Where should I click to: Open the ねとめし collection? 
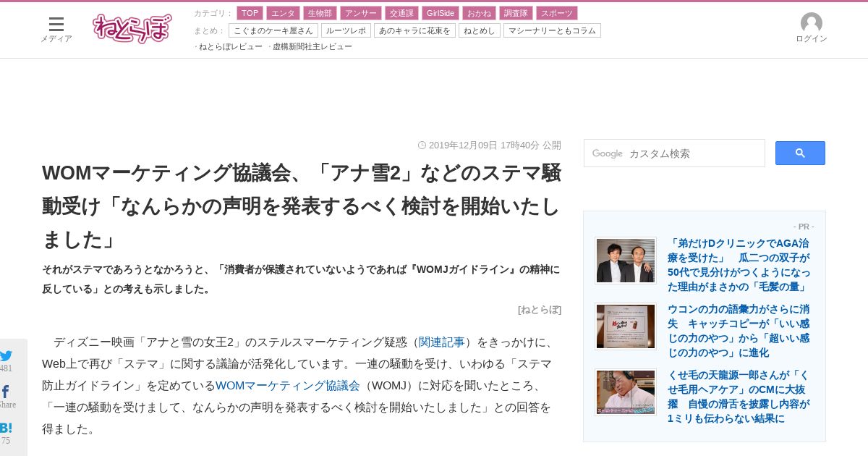pyautogui.click(x=480, y=30)
